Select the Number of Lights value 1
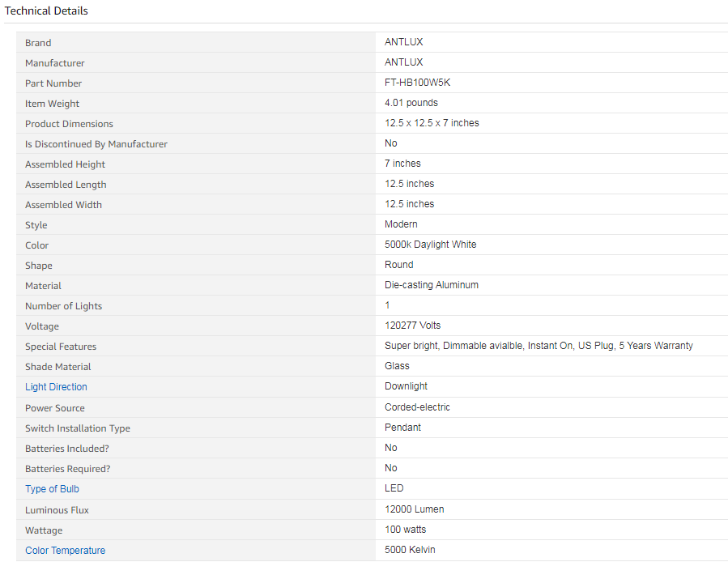The height and width of the screenshot is (562, 728). click(x=387, y=305)
